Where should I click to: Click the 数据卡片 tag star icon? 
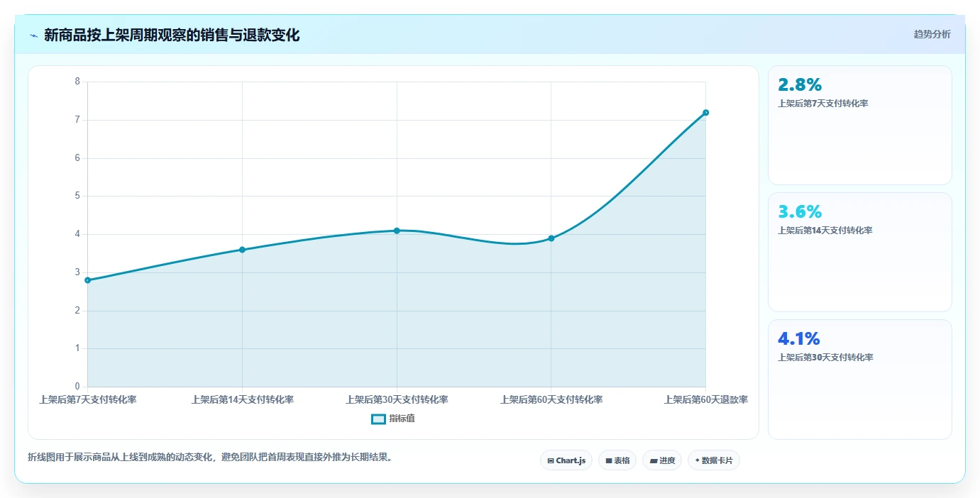tap(698, 460)
